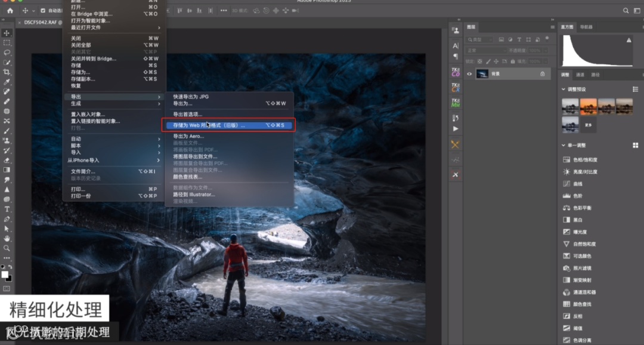Choose 存储为 Web 所用格式（旧版）
Screen dimensions: 644x345
229,125
